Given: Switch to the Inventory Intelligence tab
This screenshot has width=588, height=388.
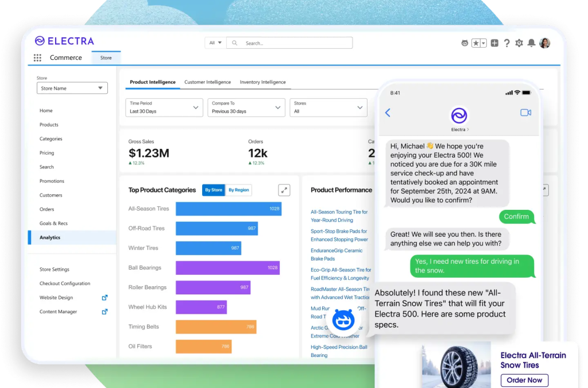Looking at the screenshot, I should pyautogui.click(x=263, y=82).
